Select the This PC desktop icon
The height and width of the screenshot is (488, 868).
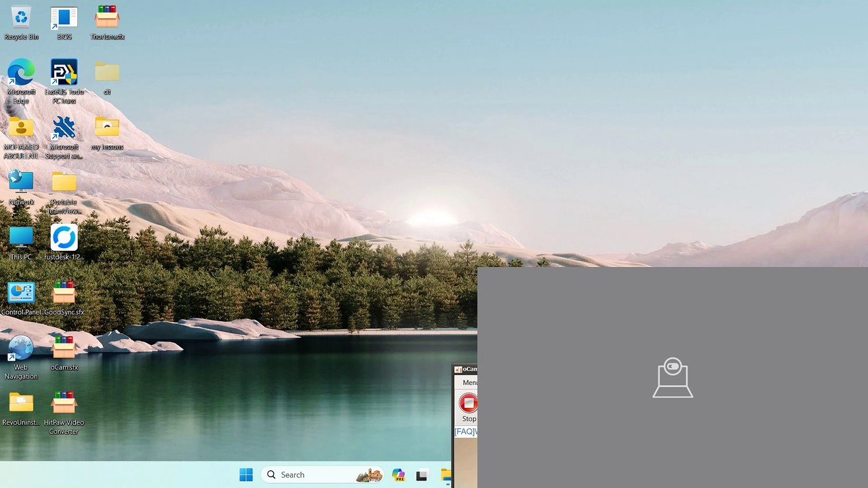pos(21,243)
